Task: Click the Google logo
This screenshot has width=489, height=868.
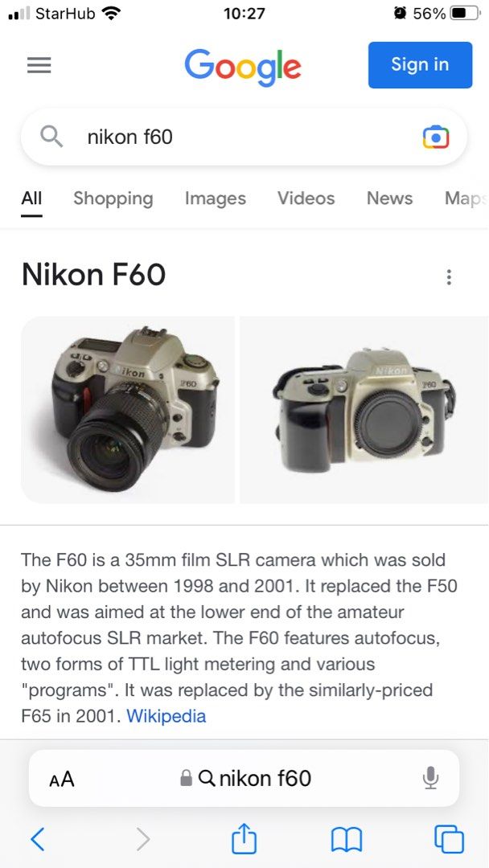Action: click(x=243, y=68)
